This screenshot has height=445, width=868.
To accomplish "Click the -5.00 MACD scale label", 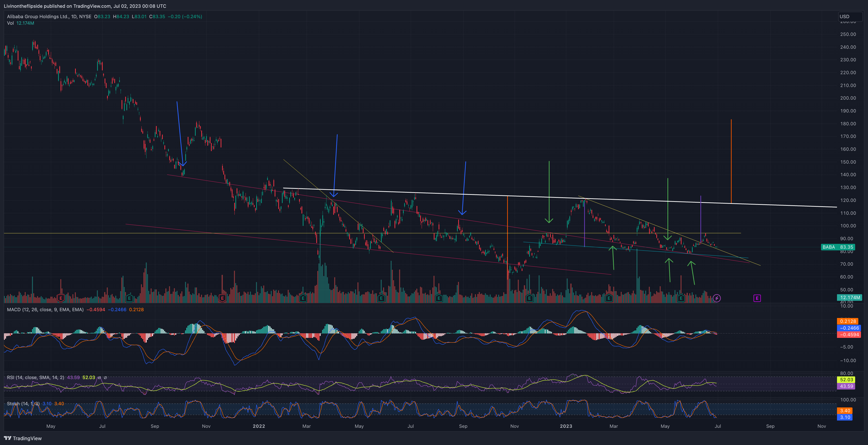I will tap(847, 347).
